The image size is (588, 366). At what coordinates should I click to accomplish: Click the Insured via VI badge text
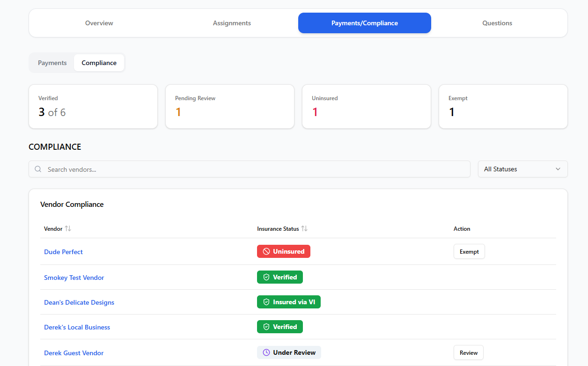coord(294,302)
